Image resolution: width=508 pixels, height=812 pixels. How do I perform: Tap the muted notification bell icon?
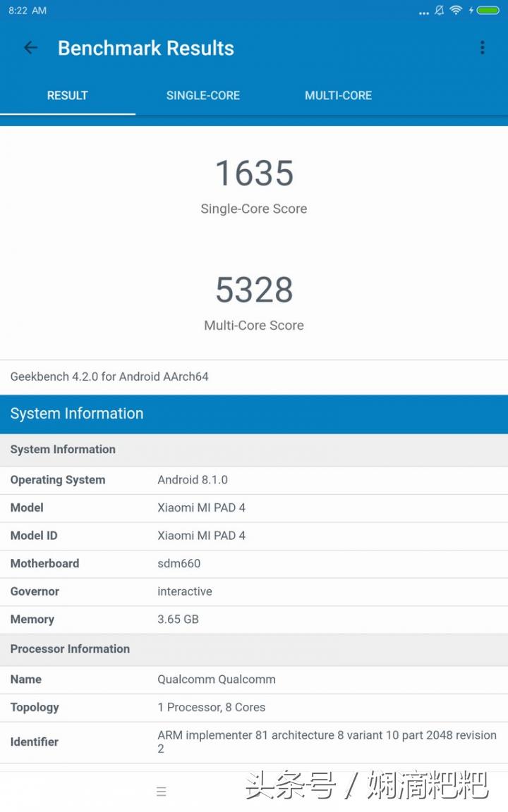(439, 11)
